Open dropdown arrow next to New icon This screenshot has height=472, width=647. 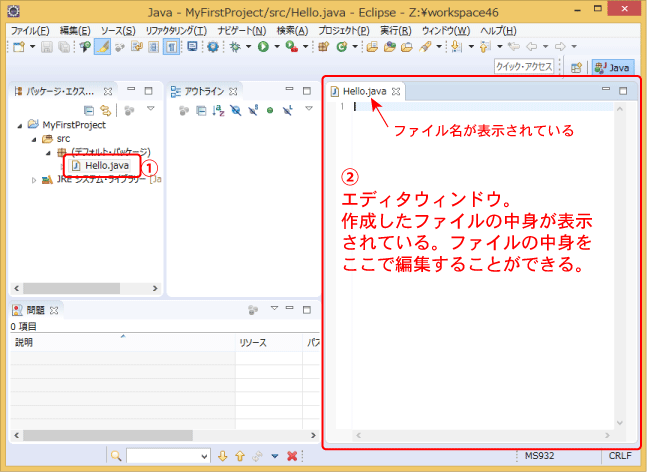(32, 47)
